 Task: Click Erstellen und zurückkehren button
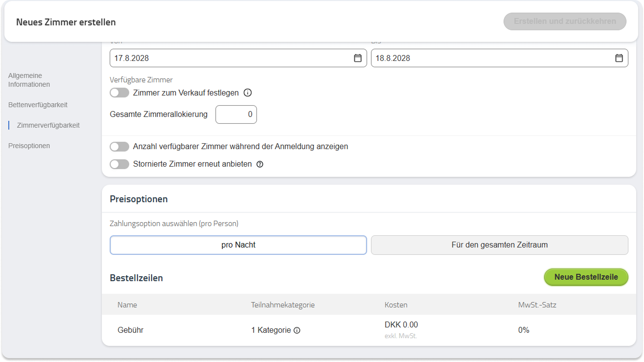point(565,21)
